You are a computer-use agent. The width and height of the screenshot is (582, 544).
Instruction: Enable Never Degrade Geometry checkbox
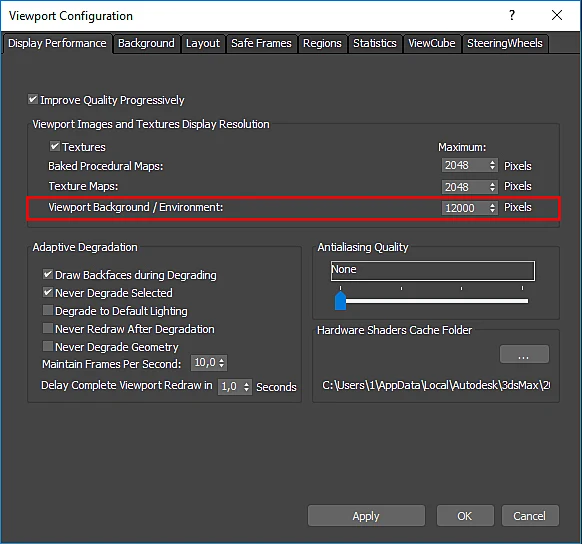click(48, 346)
